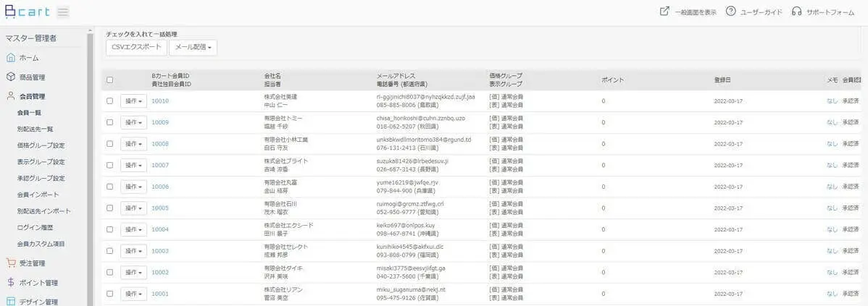This screenshot has width=868, height=306.
Task: Click the question mark user guide icon
Action: (x=731, y=12)
